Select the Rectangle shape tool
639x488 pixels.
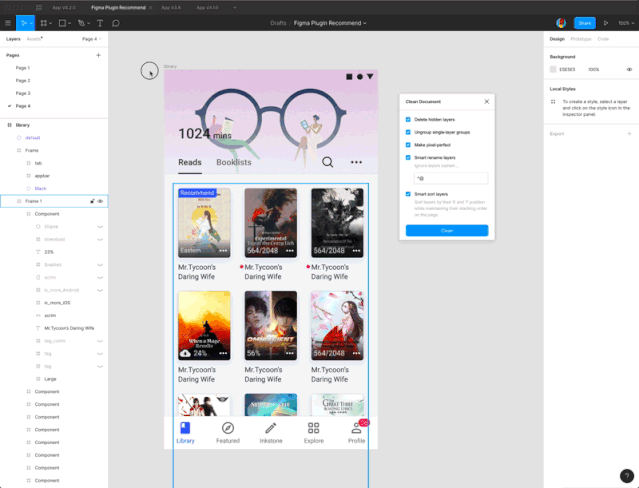point(62,23)
